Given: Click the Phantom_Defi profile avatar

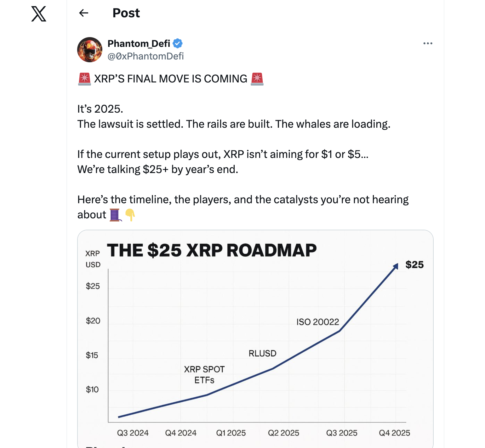Looking at the screenshot, I should tap(90, 50).
